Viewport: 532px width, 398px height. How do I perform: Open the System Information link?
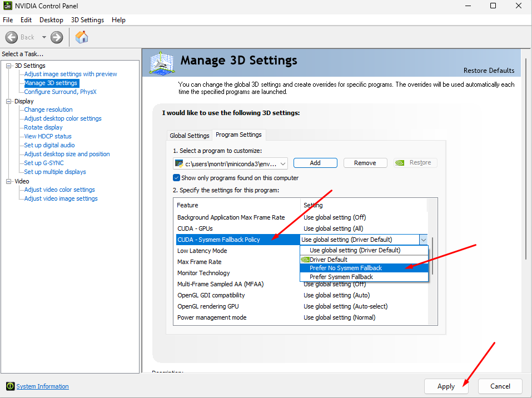(x=42, y=386)
